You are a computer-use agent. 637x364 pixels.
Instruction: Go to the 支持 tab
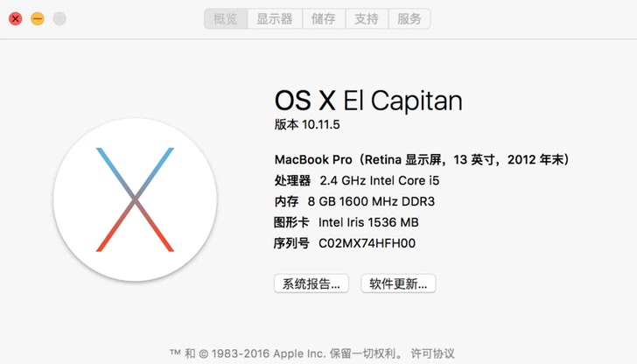click(x=367, y=18)
